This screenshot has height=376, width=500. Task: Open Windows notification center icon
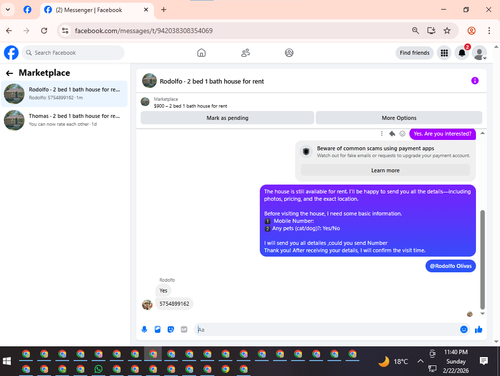[484, 361]
